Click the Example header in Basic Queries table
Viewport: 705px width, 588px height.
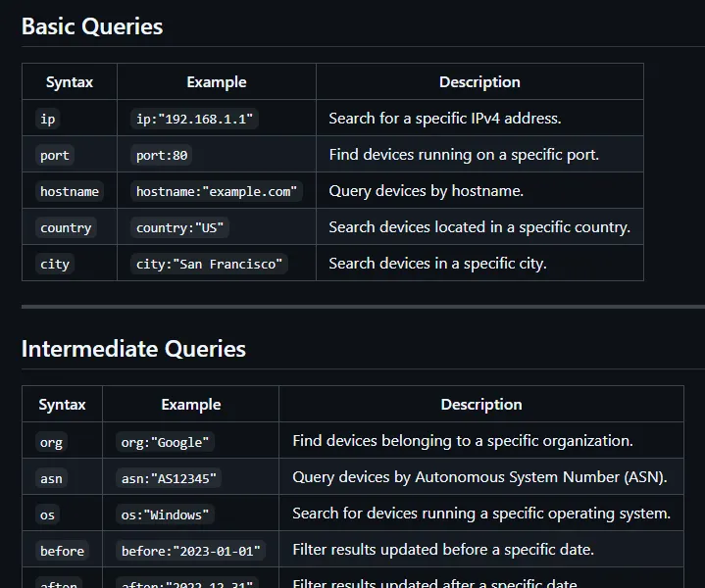tap(217, 82)
